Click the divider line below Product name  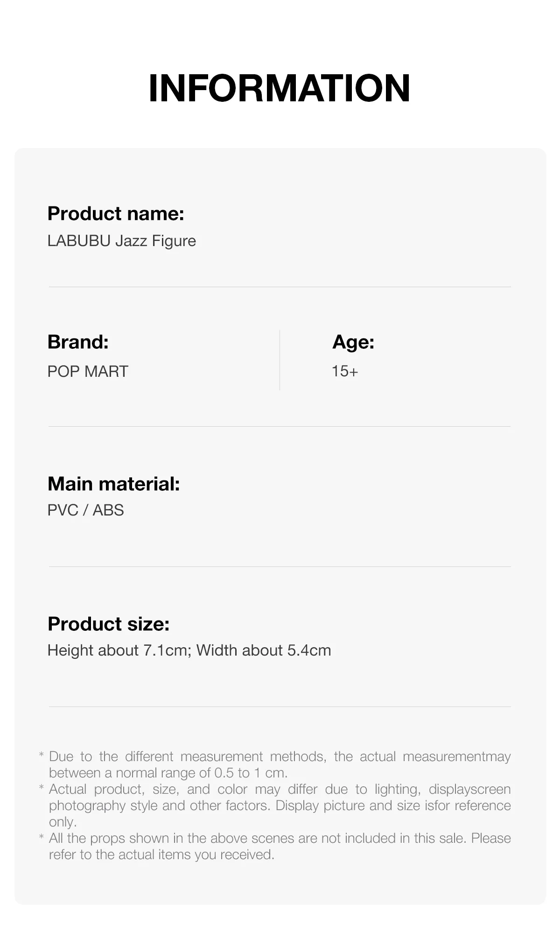[280, 287]
